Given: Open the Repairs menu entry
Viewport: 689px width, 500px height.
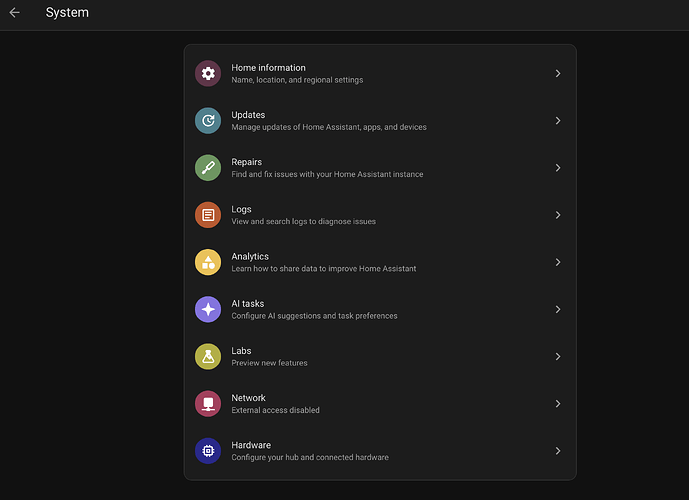Looking at the screenshot, I should point(380,168).
